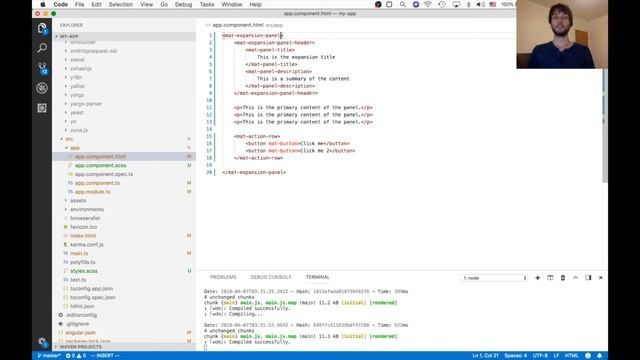Kill terminal with the trash icon

(x=563, y=278)
